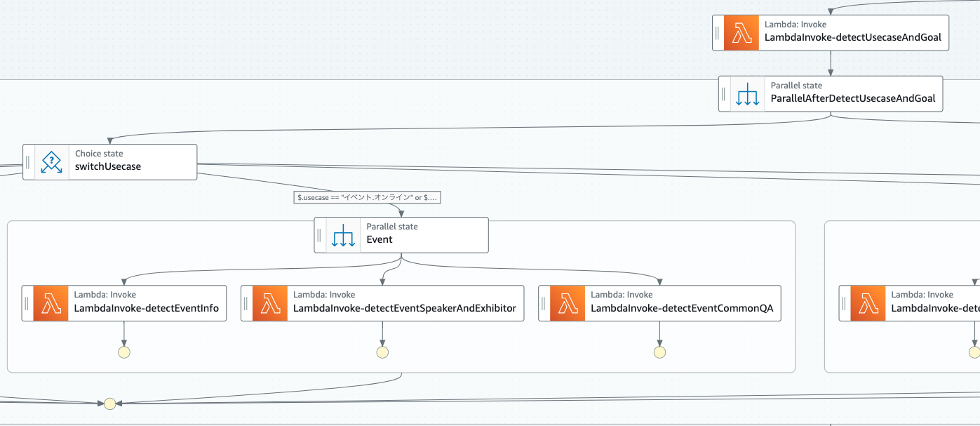Select the end circle below LambdaInvoke-detectEventInfo

pyautogui.click(x=124, y=352)
